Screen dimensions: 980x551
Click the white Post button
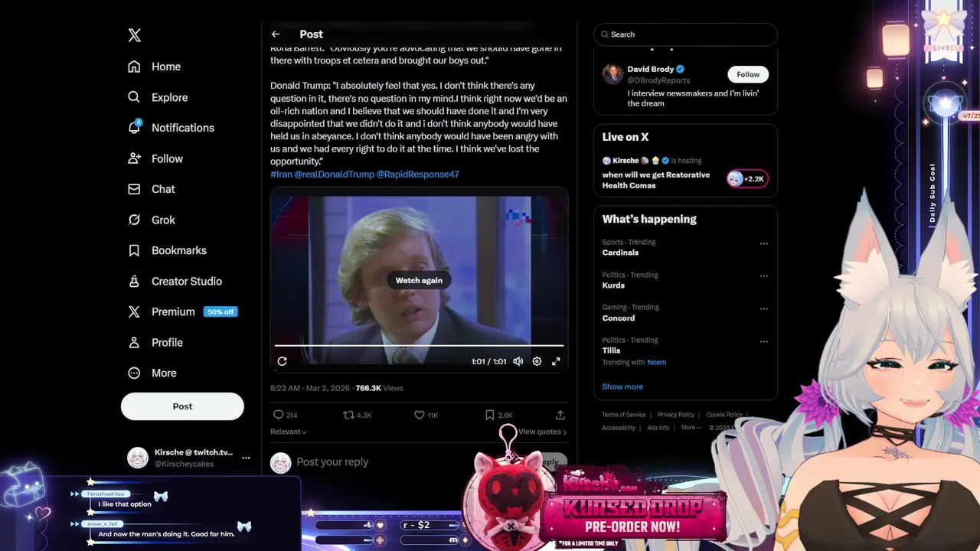pos(182,406)
